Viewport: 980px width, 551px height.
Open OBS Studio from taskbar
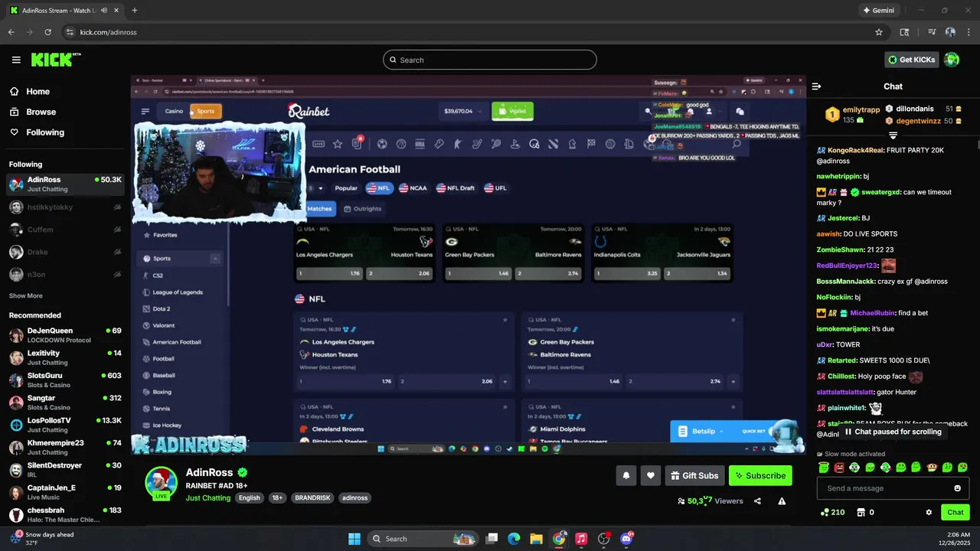[604, 539]
